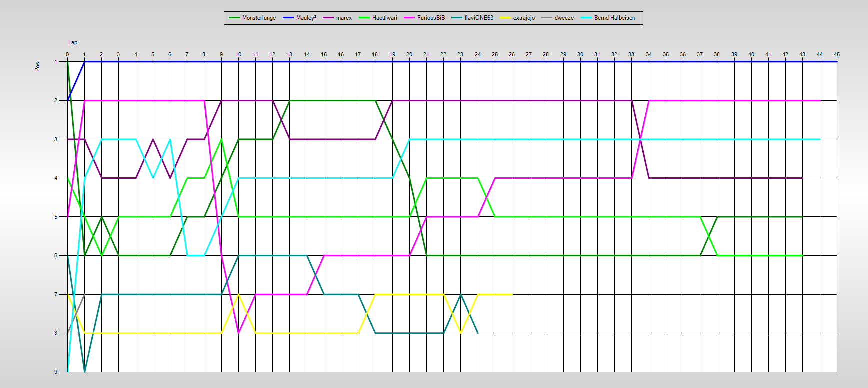Click the flaviONE63 legend text
868x388 pixels.
click(x=479, y=18)
